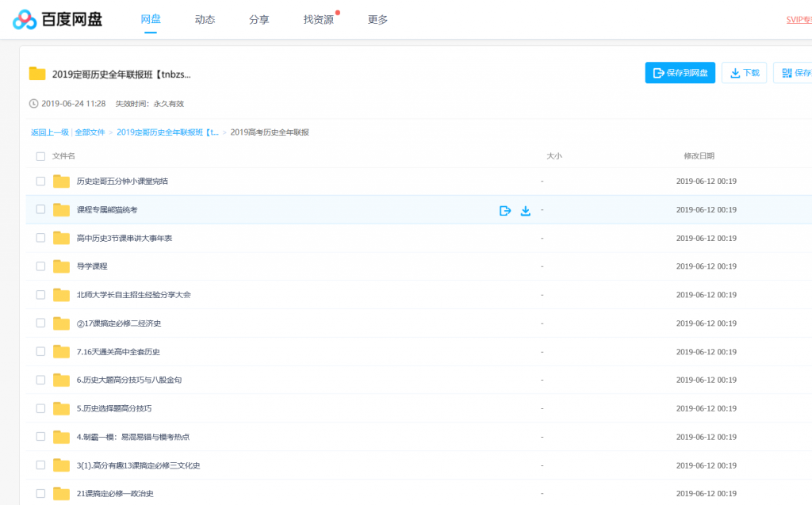Click 全部文件 in the breadcrumb path
The image size is (812, 505).
90,132
